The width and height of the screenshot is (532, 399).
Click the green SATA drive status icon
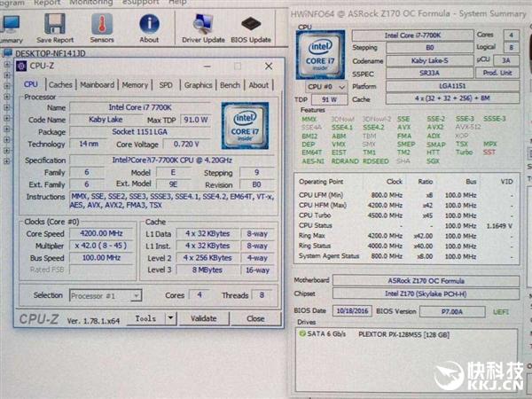click(301, 334)
